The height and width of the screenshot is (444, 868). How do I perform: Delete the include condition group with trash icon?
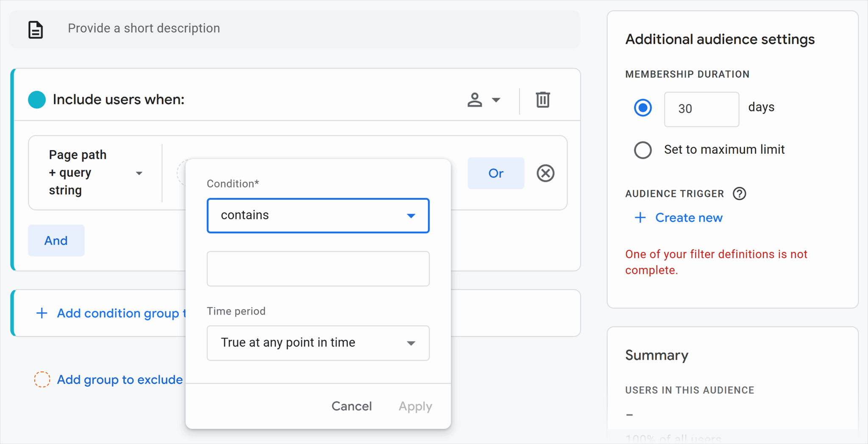(542, 100)
